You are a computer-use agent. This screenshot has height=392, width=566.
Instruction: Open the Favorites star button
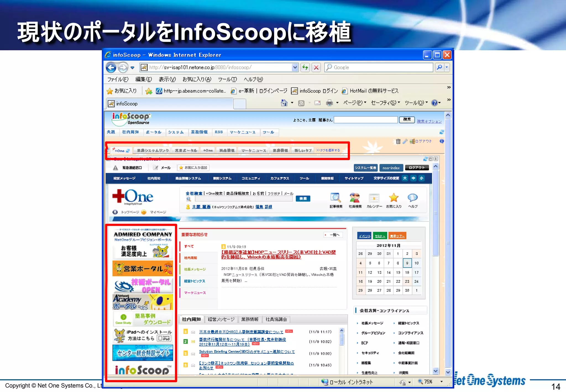coord(122,91)
